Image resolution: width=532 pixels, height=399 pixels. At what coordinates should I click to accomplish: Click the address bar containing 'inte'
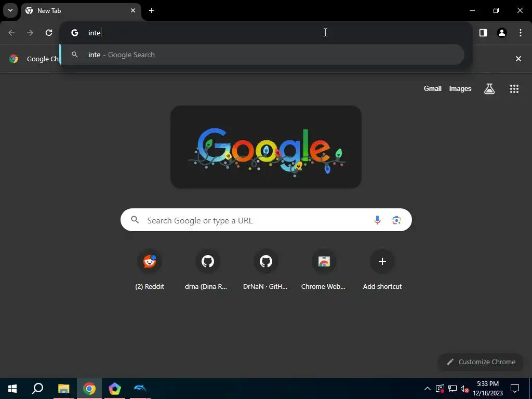click(266, 33)
